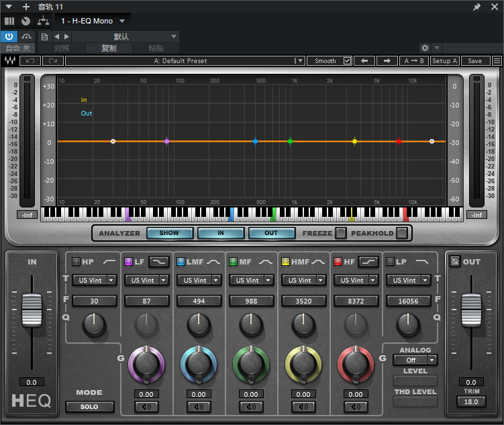The width and height of the screenshot is (504, 425).
Task: Click the MODE SOLO button
Action: pos(89,407)
